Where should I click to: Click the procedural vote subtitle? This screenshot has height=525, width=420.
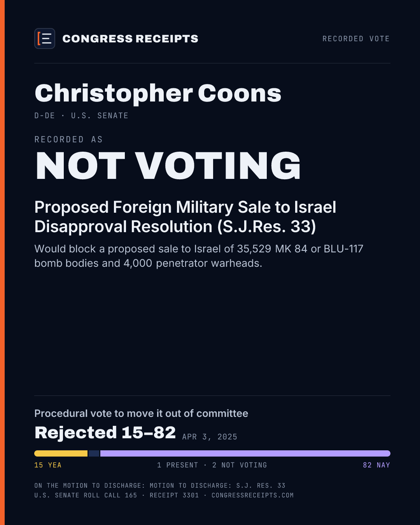tap(141, 413)
